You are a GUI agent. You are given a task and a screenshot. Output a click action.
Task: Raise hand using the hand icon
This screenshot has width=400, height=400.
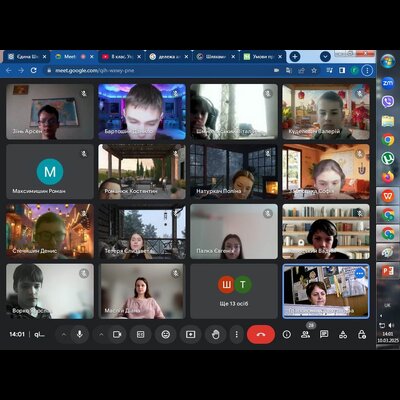tap(216, 334)
